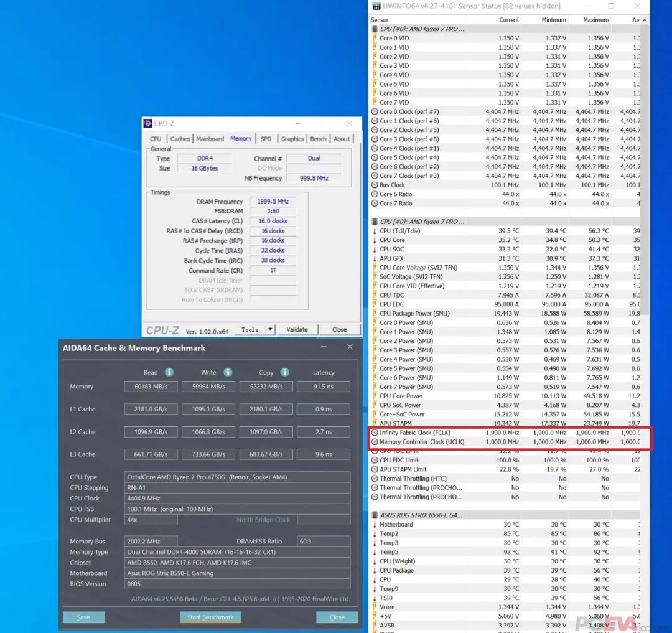Switch to the Graphics tab in CPU-Z
This screenshot has height=633, width=672.
292,139
